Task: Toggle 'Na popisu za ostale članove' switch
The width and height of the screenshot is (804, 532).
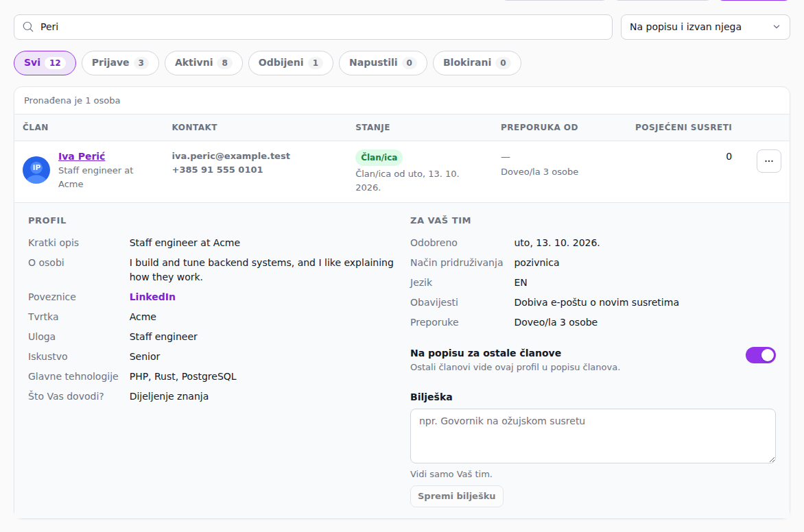Action: pyautogui.click(x=760, y=355)
